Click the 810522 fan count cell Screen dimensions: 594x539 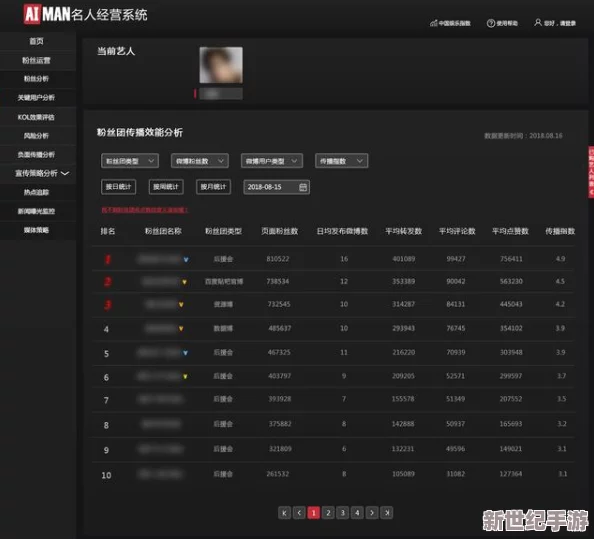[278, 259]
